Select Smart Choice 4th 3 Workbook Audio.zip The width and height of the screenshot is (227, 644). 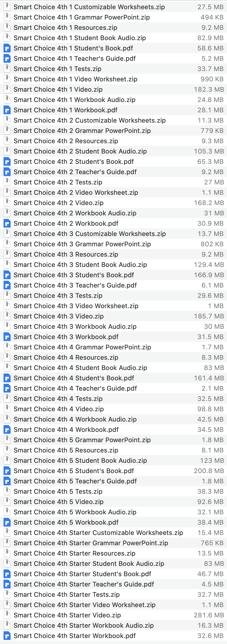coord(75,327)
